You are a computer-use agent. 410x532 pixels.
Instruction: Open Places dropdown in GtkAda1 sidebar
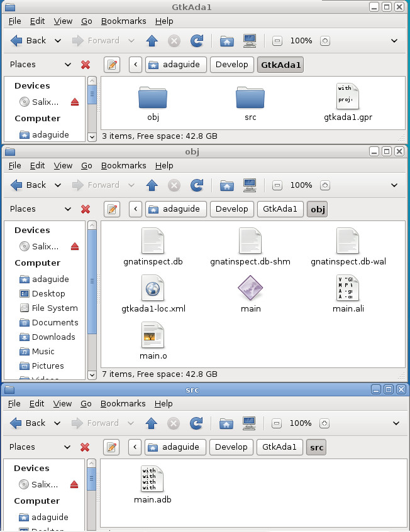pos(67,65)
